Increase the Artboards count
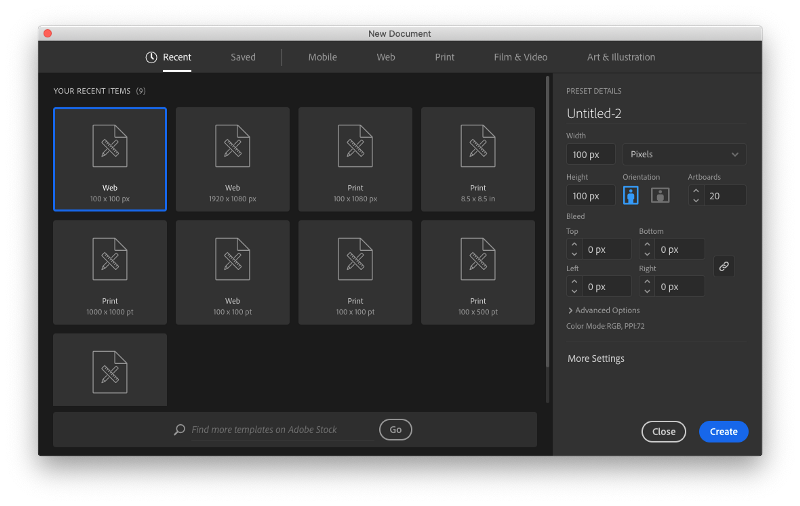The height and width of the screenshot is (506, 800). point(696,191)
